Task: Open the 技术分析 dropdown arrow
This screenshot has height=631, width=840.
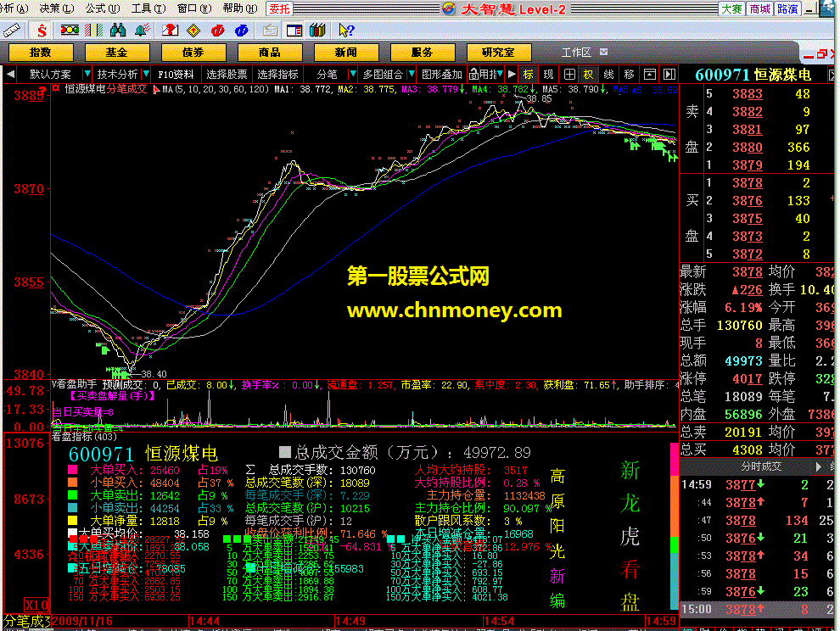Action: [x=146, y=74]
